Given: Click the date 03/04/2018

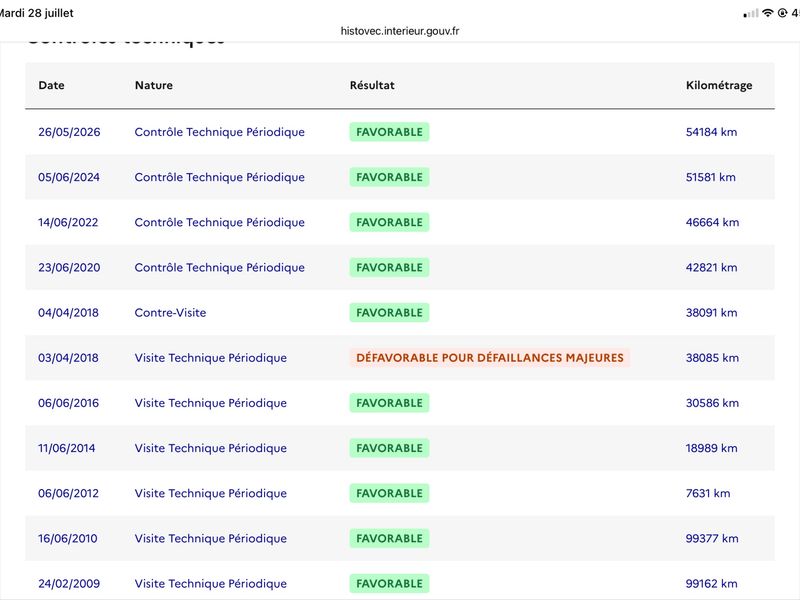Looking at the screenshot, I should point(68,358).
